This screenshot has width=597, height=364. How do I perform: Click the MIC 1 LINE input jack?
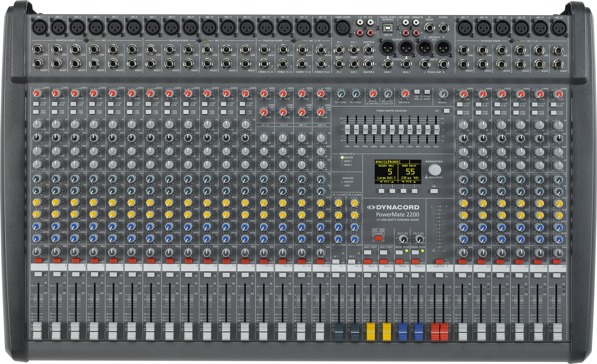37,50
